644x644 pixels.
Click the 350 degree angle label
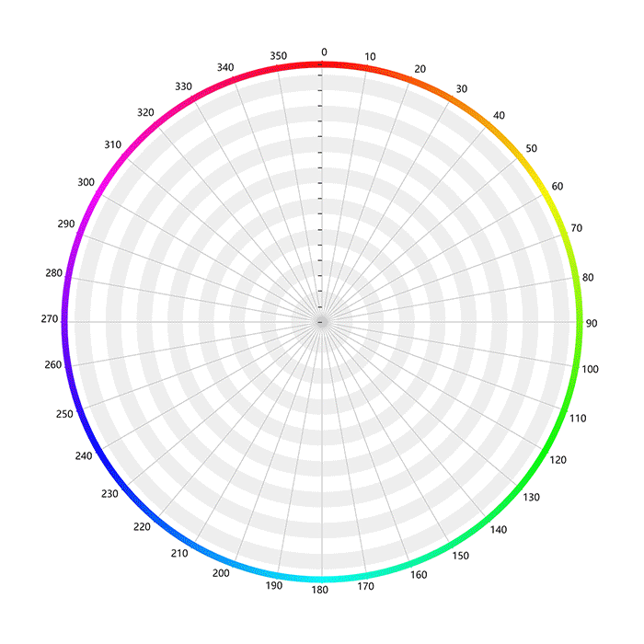click(278, 57)
